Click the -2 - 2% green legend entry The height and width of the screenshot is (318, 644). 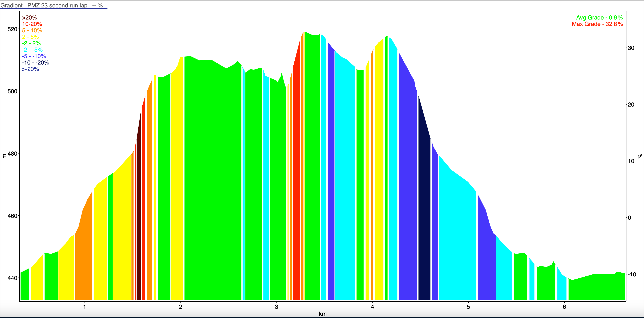point(31,43)
